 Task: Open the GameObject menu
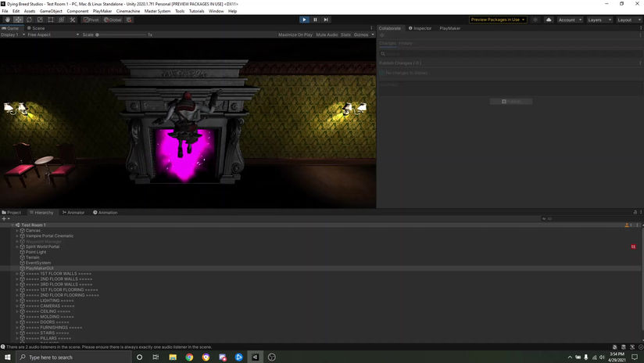pyautogui.click(x=51, y=11)
